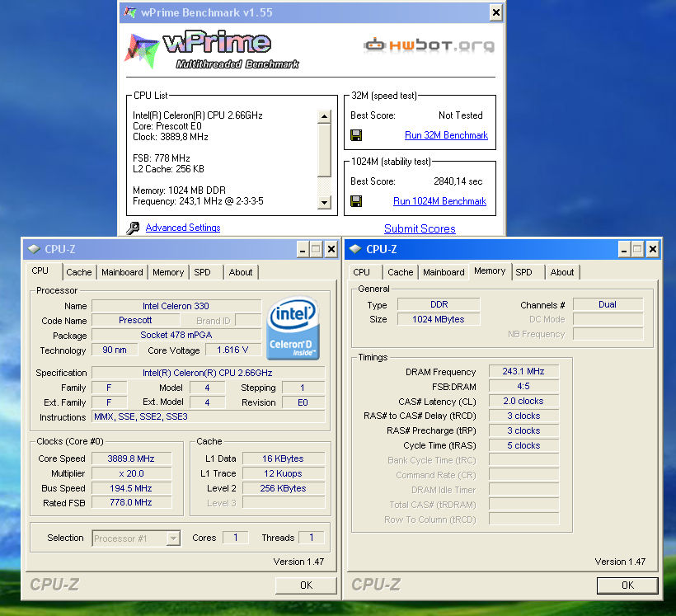Click the Core Voltage value 1.616 V
Screen dimensions: 676x616
coord(232,350)
